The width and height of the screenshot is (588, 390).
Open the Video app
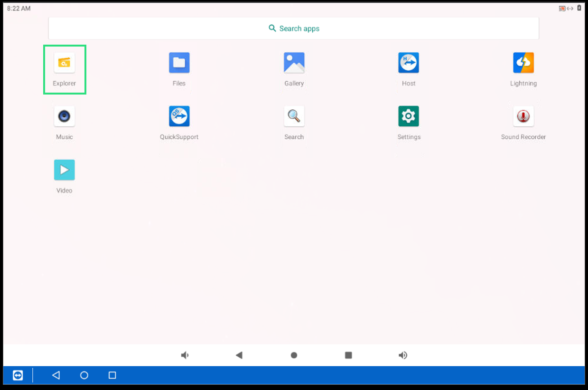(x=65, y=170)
